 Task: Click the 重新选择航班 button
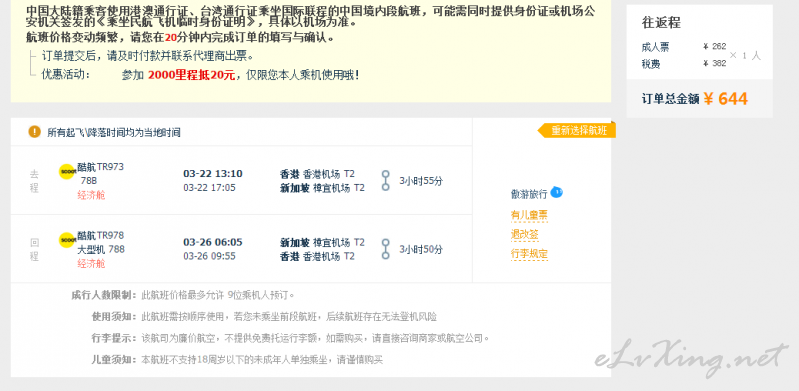pyautogui.click(x=577, y=131)
